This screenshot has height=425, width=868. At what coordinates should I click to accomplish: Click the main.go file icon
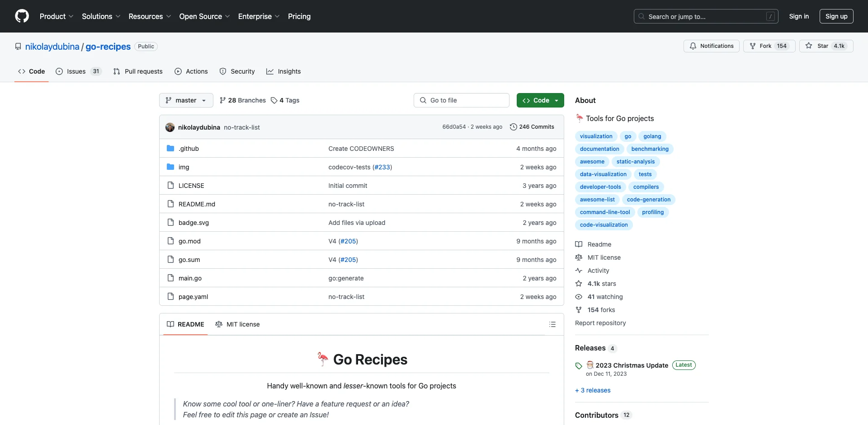170,278
